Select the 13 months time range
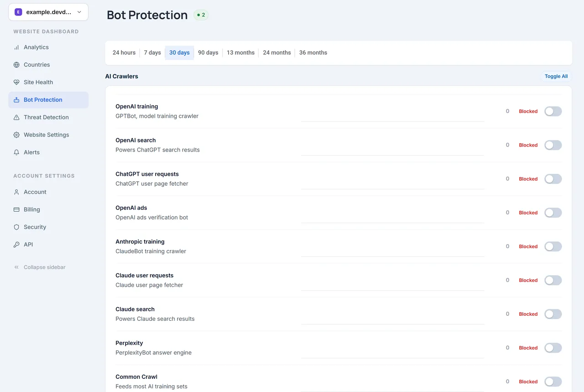The width and height of the screenshot is (584, 392). tap(240, 52)
